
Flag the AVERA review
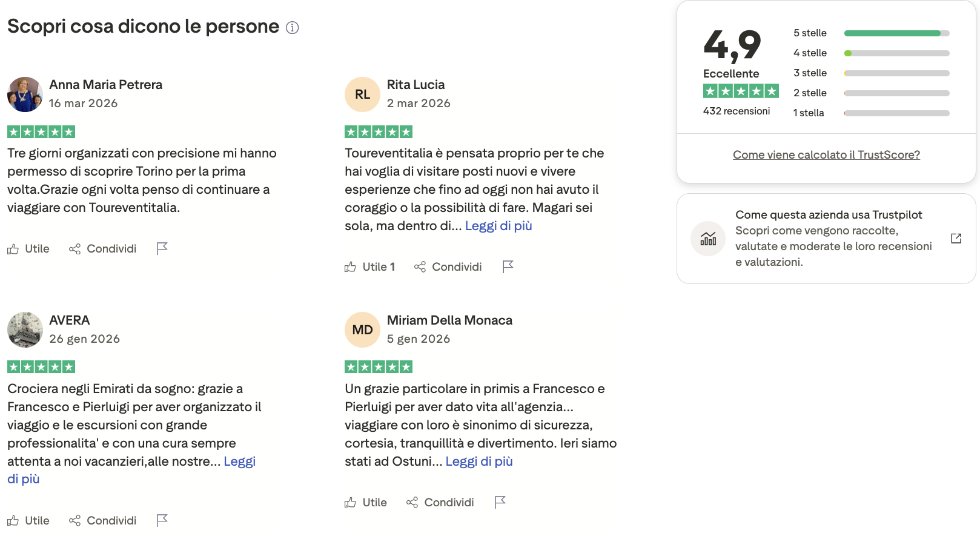162,520
